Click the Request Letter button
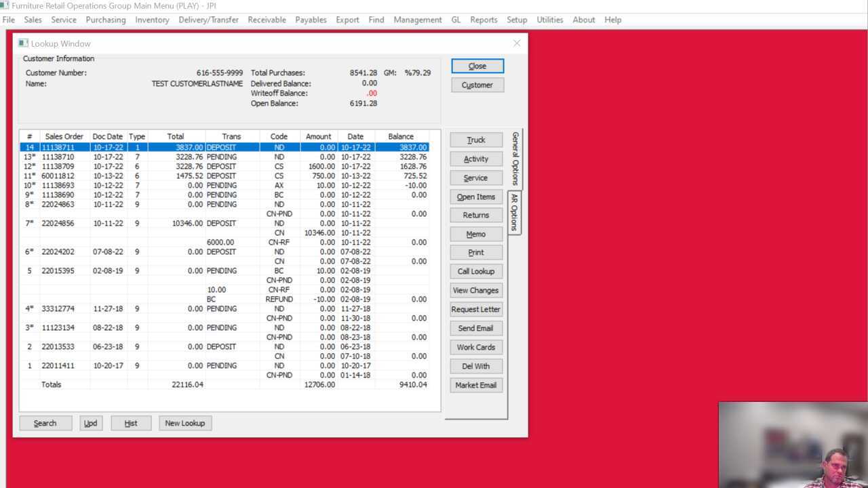The width and height of the screenshot is (868, 488). coord(475,309)
